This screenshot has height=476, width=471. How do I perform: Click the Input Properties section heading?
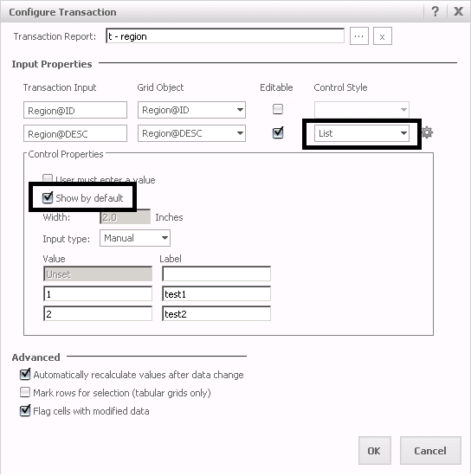point(52,64)
